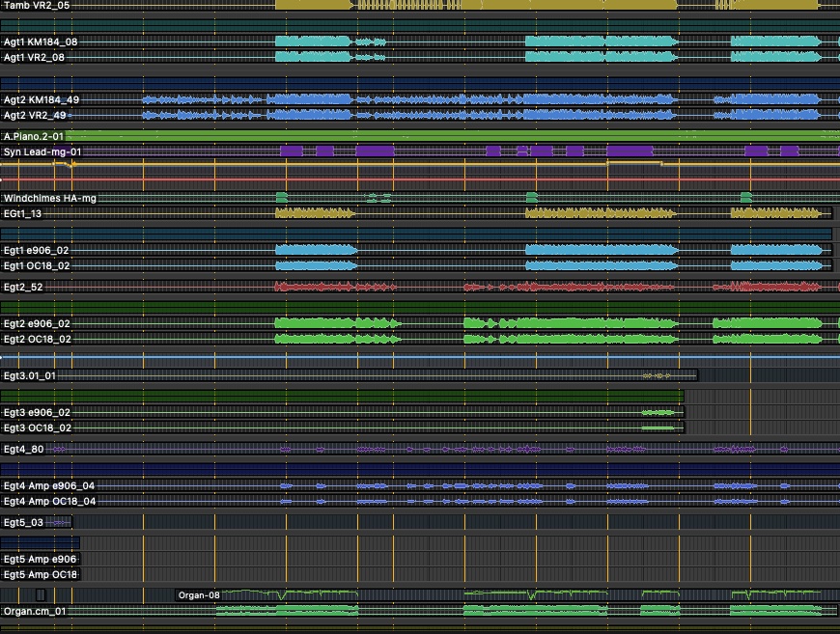840x634 pixels.
Task: Click the Egt3.01_01 clip label
Action: 30,376
